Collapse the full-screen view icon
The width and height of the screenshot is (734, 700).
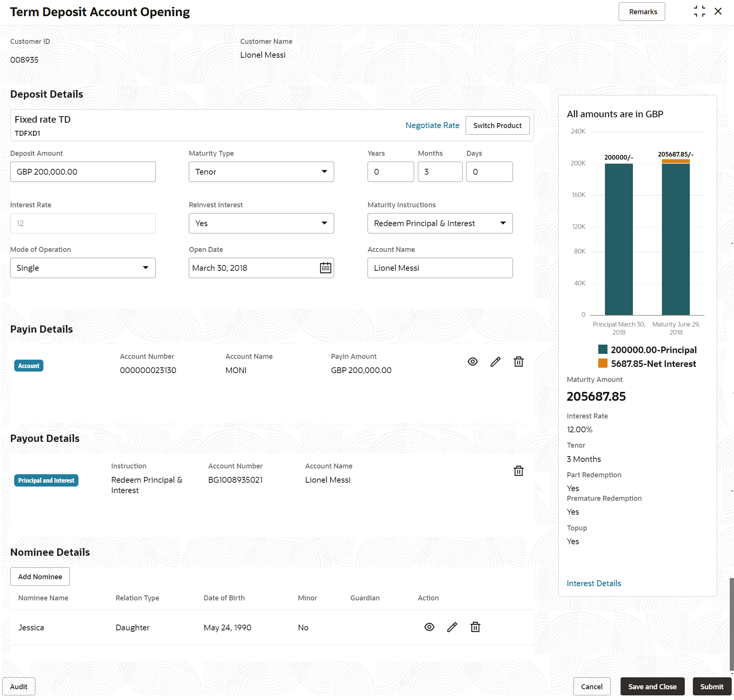coord(699,12)
